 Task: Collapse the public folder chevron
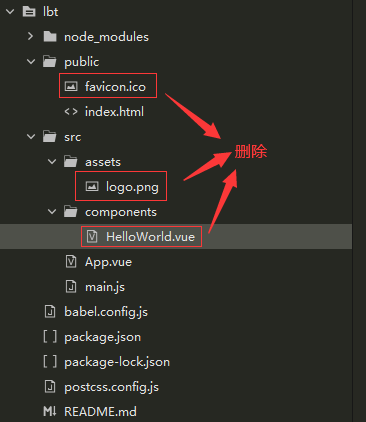point(31,62)
